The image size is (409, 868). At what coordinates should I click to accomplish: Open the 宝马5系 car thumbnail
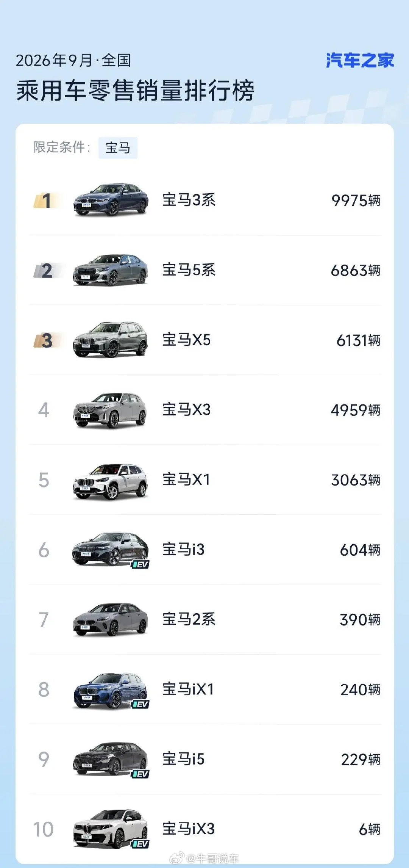tap(111, 269)
